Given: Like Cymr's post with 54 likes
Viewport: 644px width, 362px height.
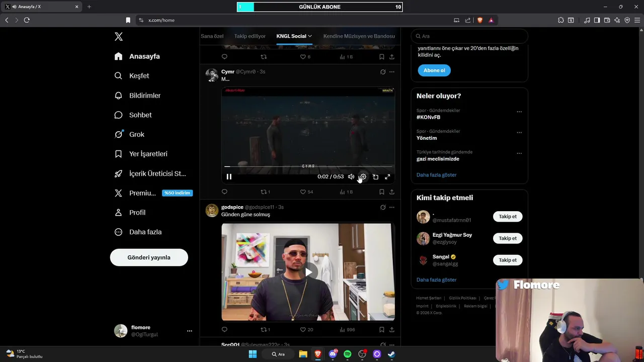Looking at the screenshot, I should (306, 192).
